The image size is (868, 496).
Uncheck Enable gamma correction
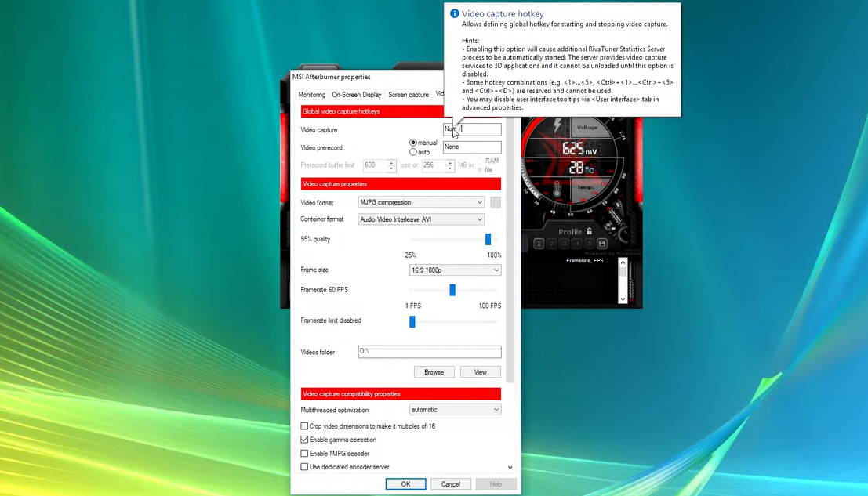point(304,440)
